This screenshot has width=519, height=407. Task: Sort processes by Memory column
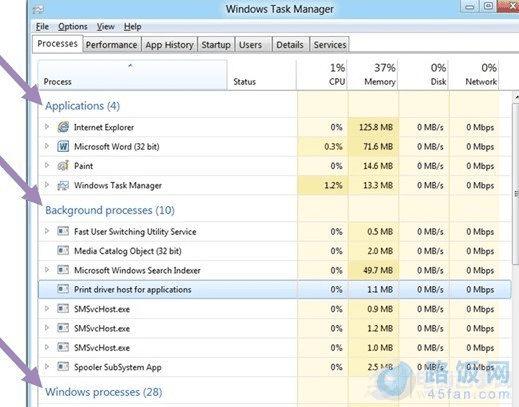[373, 75]
